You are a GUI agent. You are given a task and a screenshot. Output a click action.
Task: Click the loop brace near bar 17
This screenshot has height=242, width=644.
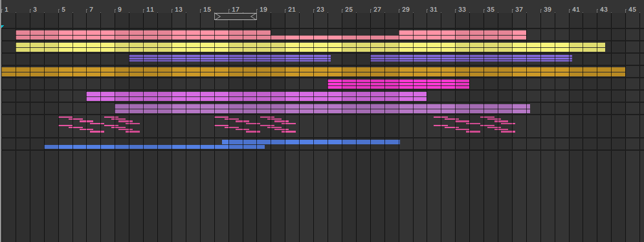pos(236,16)
